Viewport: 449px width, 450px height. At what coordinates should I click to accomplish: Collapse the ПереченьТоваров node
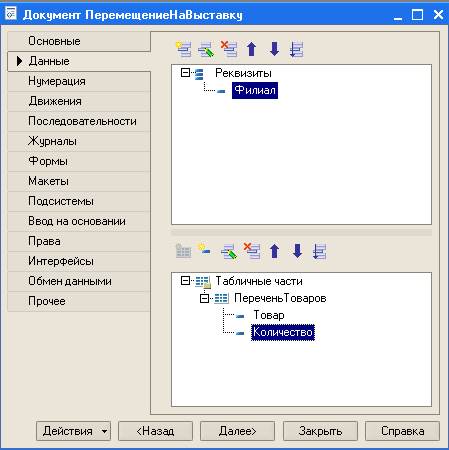point(204,298)
